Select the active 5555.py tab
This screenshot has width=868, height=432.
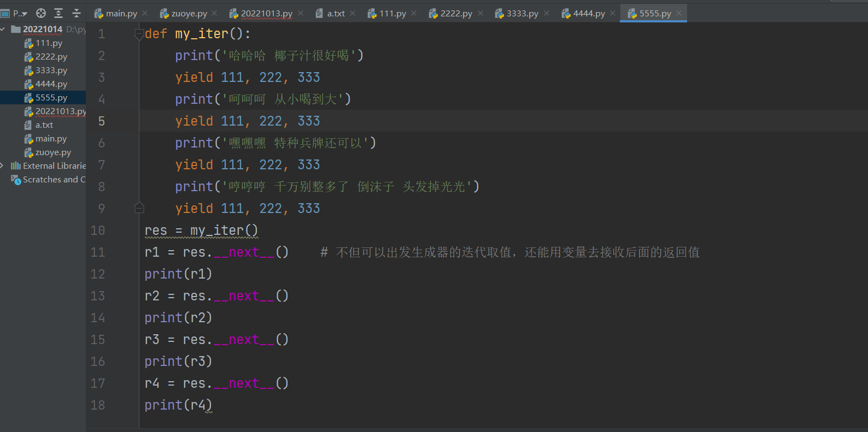pos(655,14)
